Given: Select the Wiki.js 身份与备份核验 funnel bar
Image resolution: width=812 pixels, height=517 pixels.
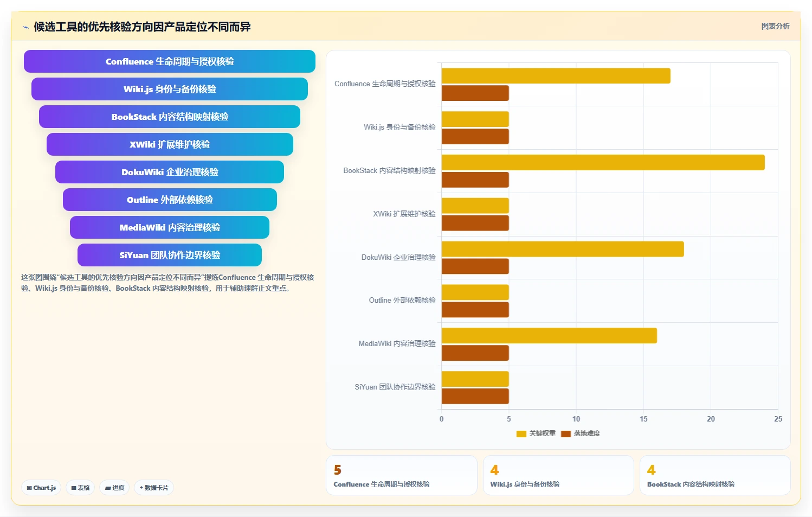Looking at the screenshot, I should (170, 89).
